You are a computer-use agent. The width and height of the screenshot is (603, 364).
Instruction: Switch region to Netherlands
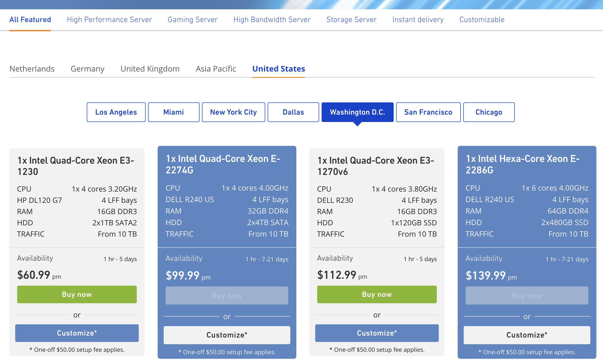coord(32,69)
